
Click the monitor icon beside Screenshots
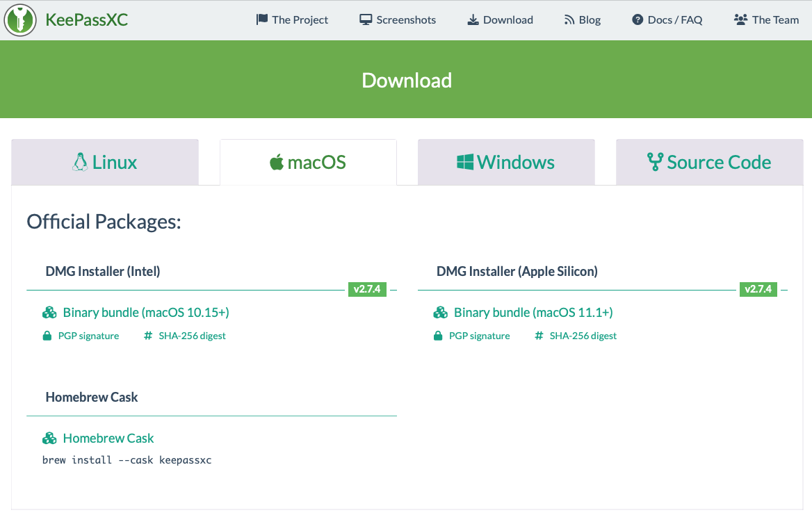tap(366, 19)
